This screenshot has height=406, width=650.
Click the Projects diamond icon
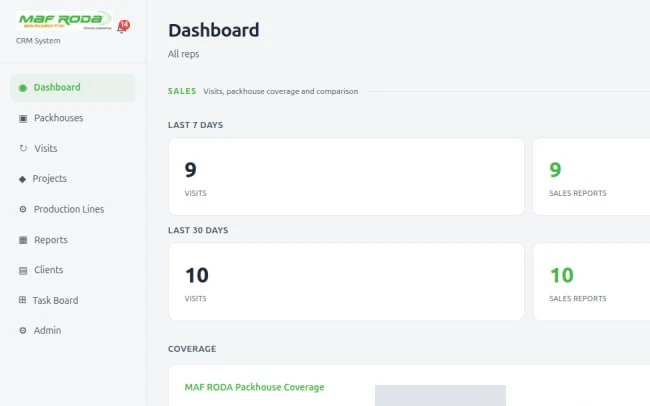(22, 179)
